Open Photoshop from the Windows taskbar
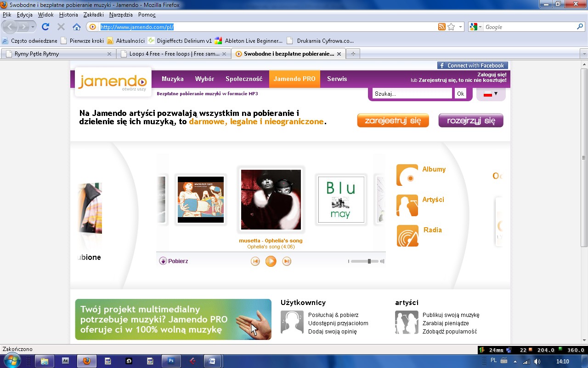 [171, 361]
